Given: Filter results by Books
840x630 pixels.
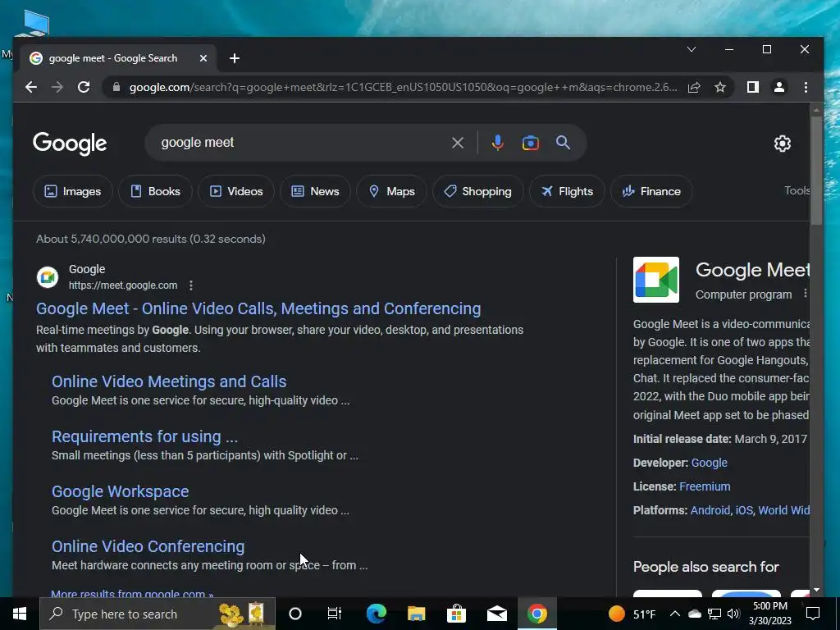Looking at the screenshot, I should [x=155, y=191].
